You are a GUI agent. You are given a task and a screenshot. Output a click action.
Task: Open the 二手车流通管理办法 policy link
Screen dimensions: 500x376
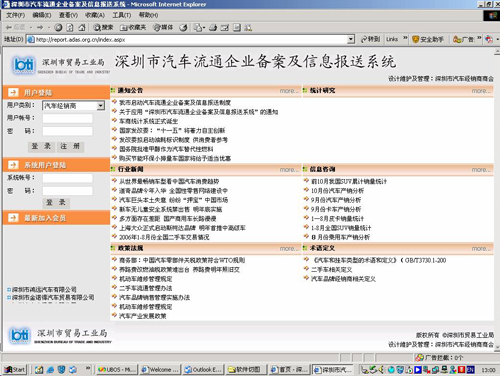coord(146,288)
